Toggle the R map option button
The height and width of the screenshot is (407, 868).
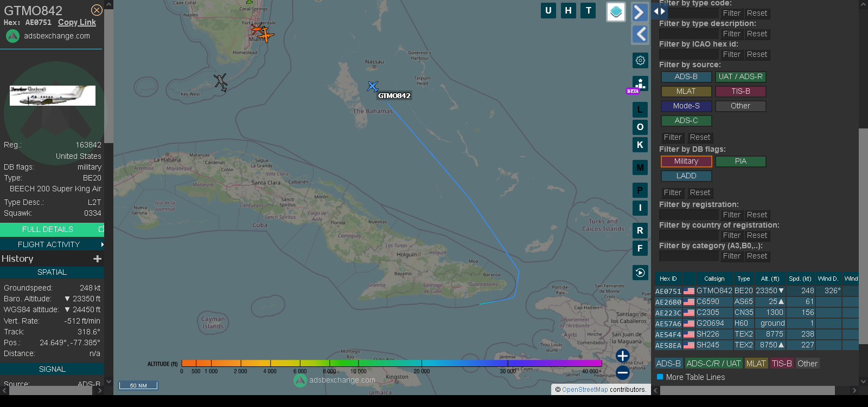(x=640, y=230)
